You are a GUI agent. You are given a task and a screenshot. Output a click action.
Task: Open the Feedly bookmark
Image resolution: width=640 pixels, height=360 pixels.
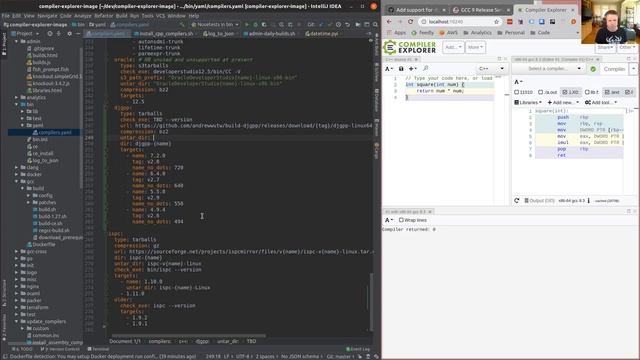[x=422, y=33]
